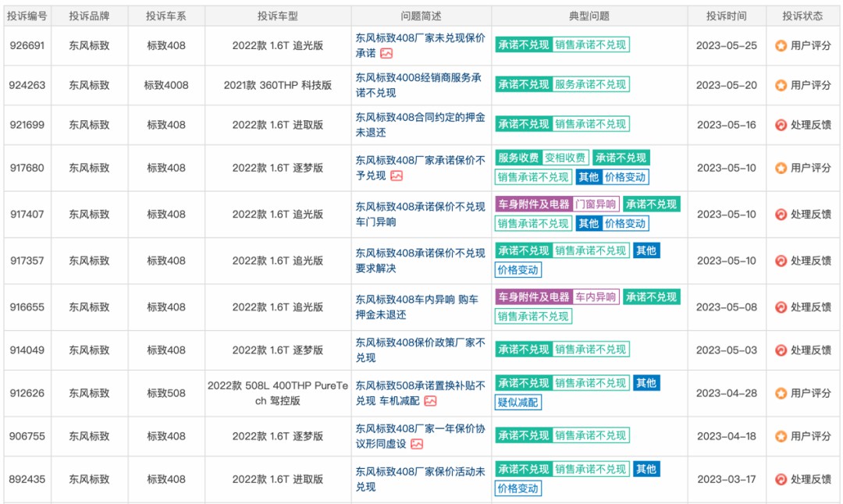843x504 pixels.
Task: Click the 典型问题 column header
Action: point(589,16)
